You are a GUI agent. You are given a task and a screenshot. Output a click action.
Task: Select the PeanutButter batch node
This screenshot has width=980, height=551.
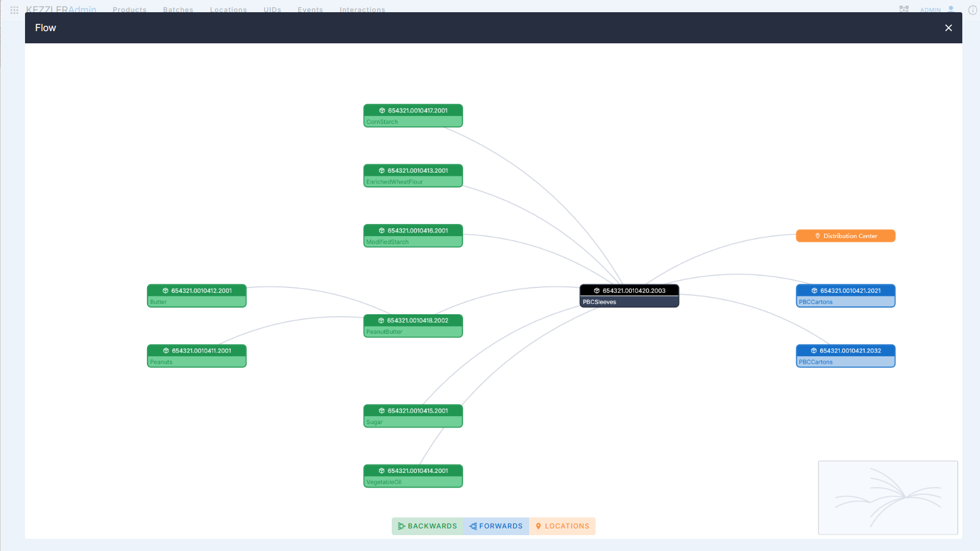413,326
